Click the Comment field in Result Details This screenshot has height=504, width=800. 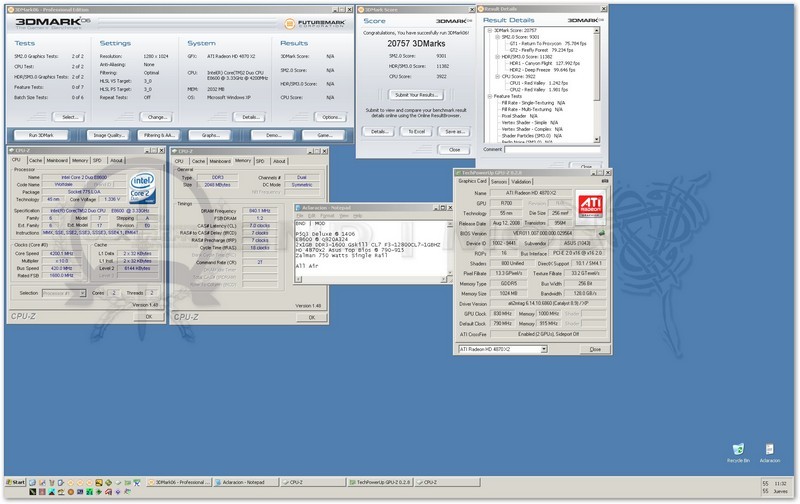point(552,149)
